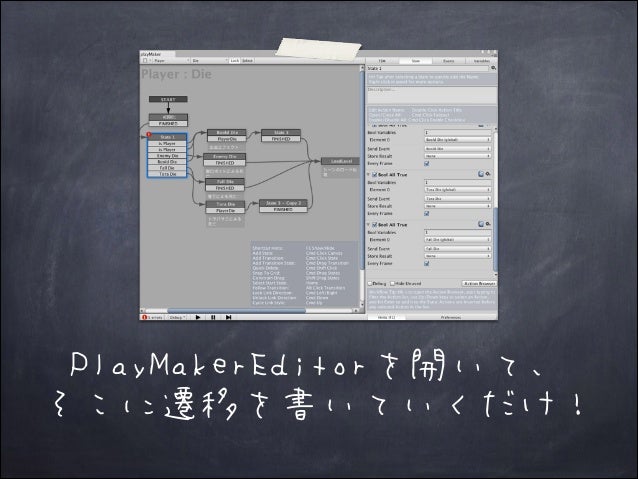Image resolution: width=638 pixels, height=479 pixels.
Task: Open the Send Event dropdown set to Fall Die
Action: tap(457, 249)
